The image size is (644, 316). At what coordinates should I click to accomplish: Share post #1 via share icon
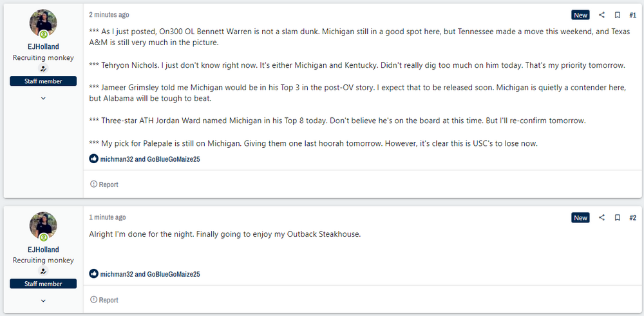pyautogui.click(x=602, y=15)
